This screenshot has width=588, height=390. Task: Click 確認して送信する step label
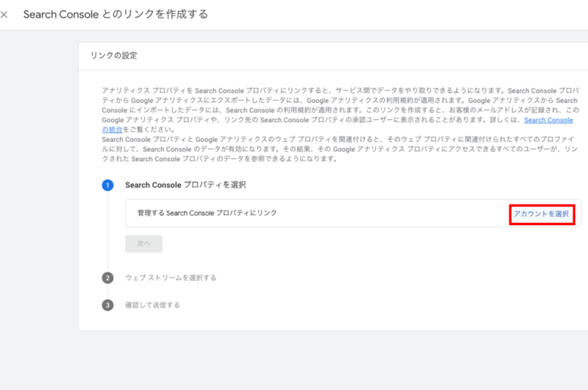tap(153, 305)
